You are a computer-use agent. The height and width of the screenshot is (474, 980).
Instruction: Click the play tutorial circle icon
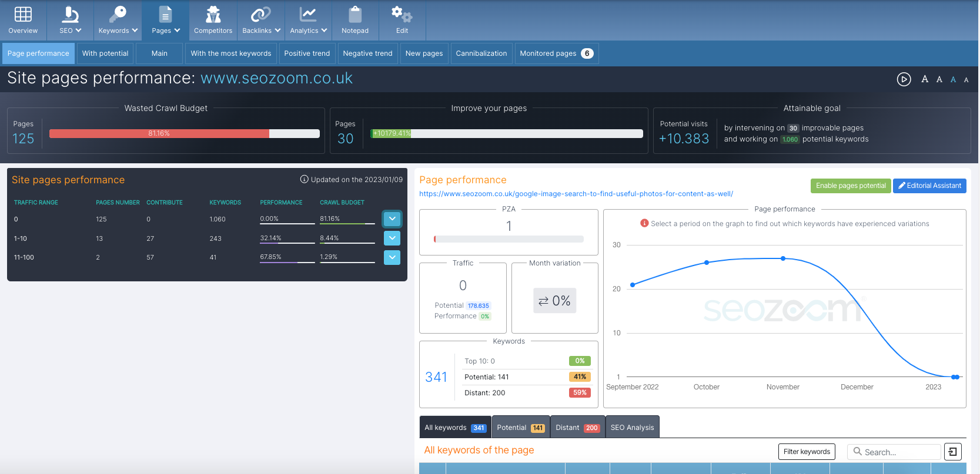(x=904, y=79)
